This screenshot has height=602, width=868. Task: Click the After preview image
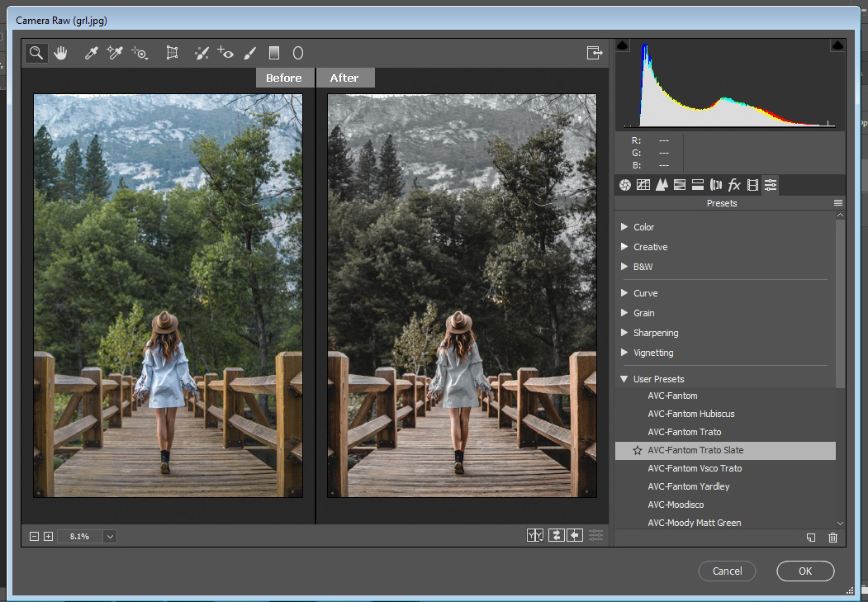[462, 296]
